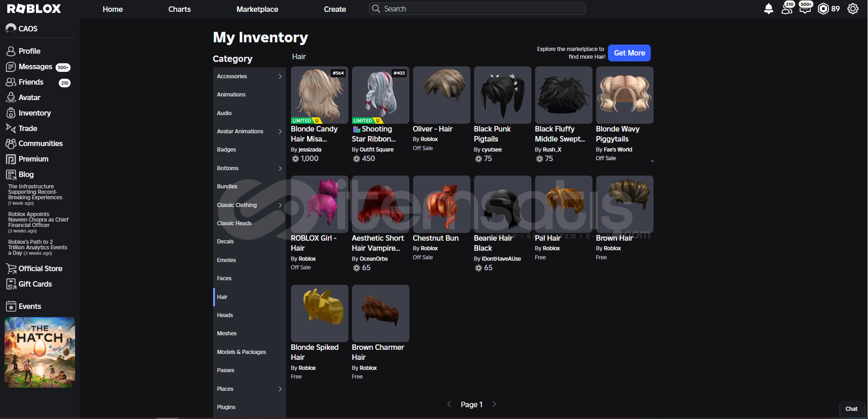Open The Hatch event banner
The height and width of the screenshot is (419, 868).
coord(40,353)
